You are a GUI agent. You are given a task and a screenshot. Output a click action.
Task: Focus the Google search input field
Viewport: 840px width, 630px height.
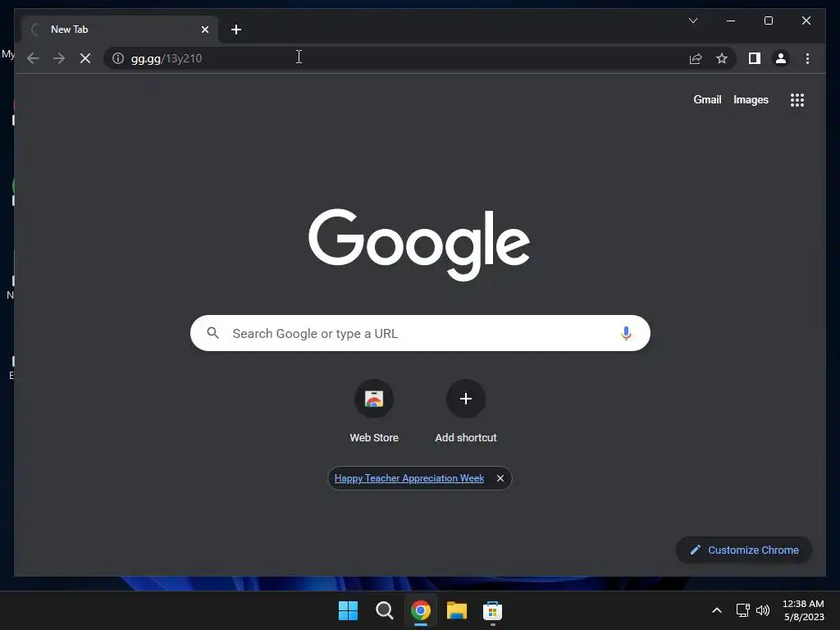pyautogui.click(x=420, y=333)
